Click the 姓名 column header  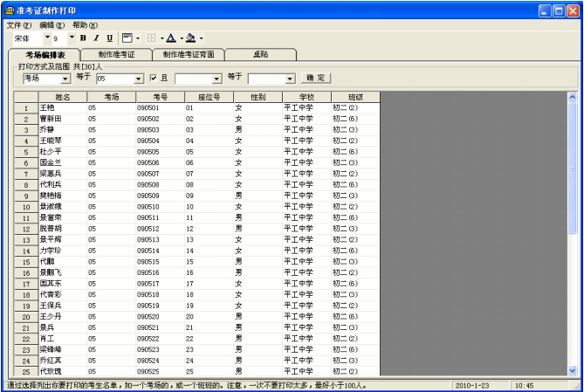pos(63,96)
